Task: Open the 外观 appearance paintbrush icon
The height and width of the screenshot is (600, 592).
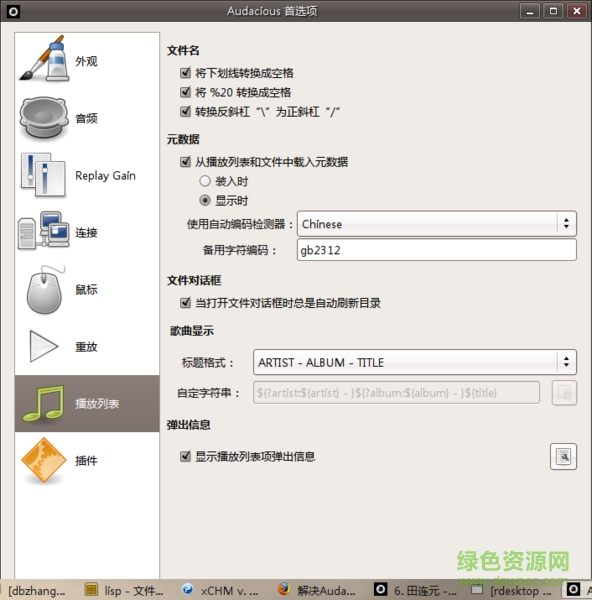Action: click(x=44, y=59)
